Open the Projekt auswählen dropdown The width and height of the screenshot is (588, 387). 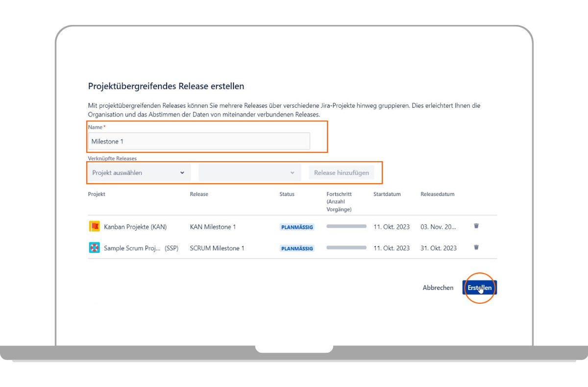(x=139, y=173)
